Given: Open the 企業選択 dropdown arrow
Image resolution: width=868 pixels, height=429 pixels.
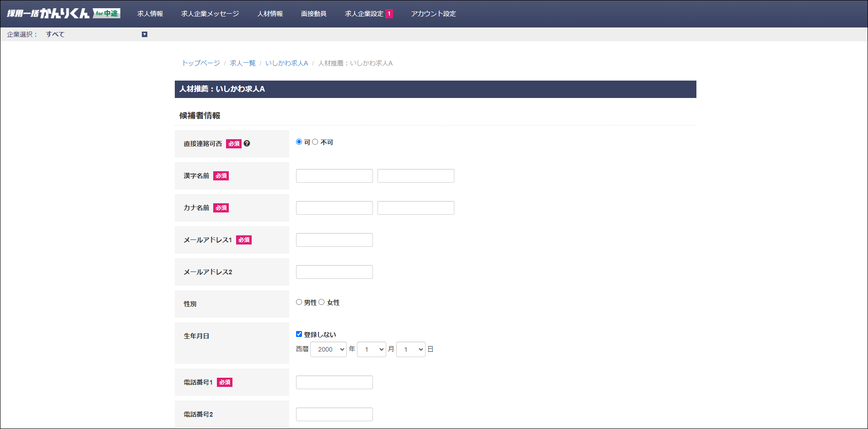Looking at the screenshot, I should click(145, 34).
